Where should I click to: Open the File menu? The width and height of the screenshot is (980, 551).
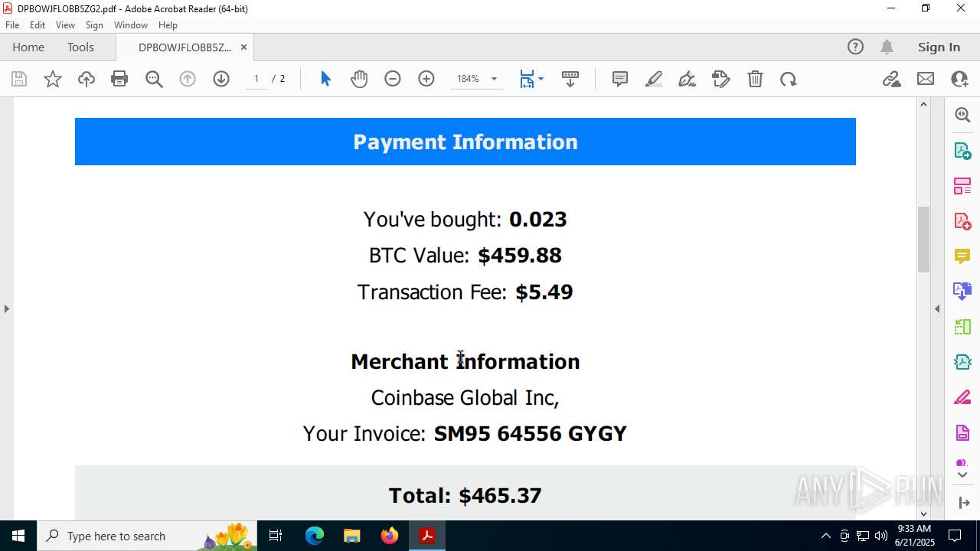pos(12,25)
